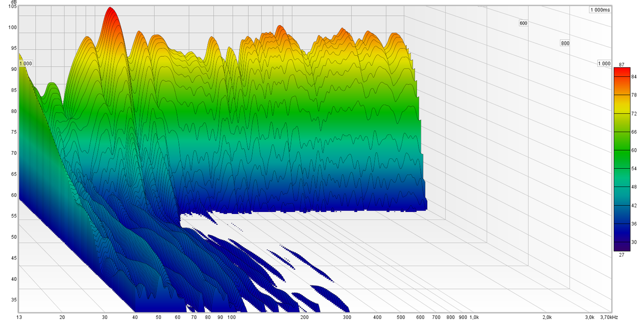644x321 pixels.
Task: Click the '3,70kHz' end frequency label
Action: [x=609, y=317]
